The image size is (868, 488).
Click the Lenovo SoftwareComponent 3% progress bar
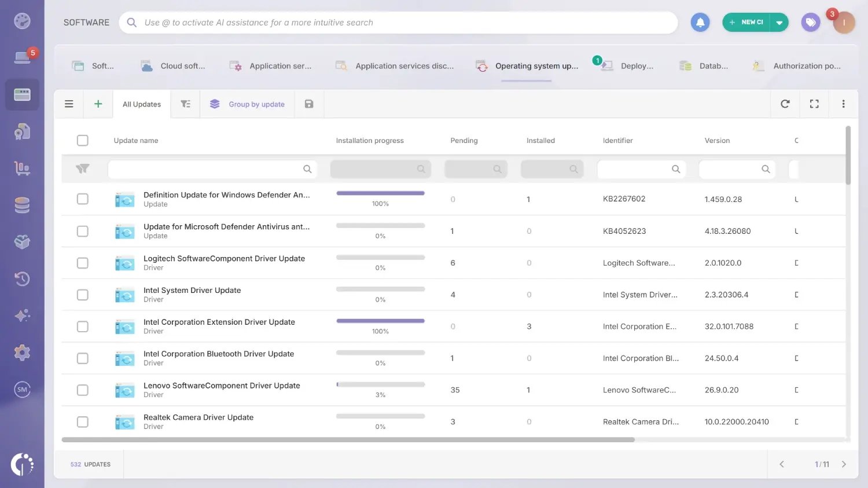381,384
